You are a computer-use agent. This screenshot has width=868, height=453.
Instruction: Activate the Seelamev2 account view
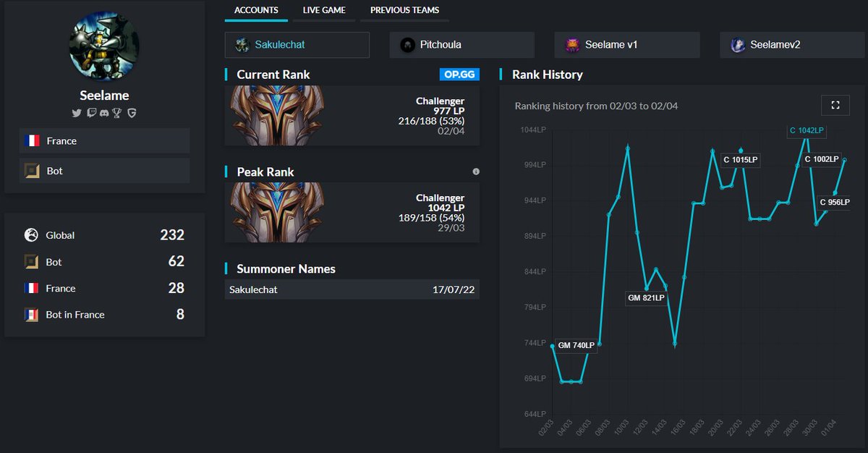(x=791, y=45)
